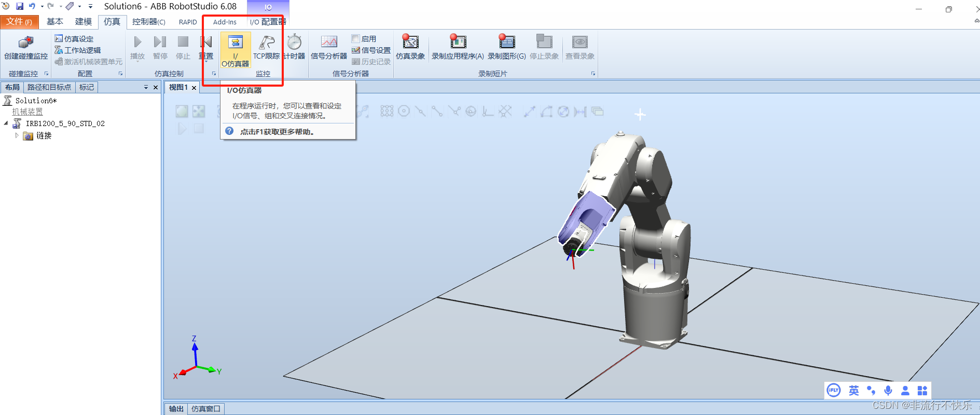Open 历史记录 signal history
The height and width of the screenshot is (415, 980).
click(371, 62)
